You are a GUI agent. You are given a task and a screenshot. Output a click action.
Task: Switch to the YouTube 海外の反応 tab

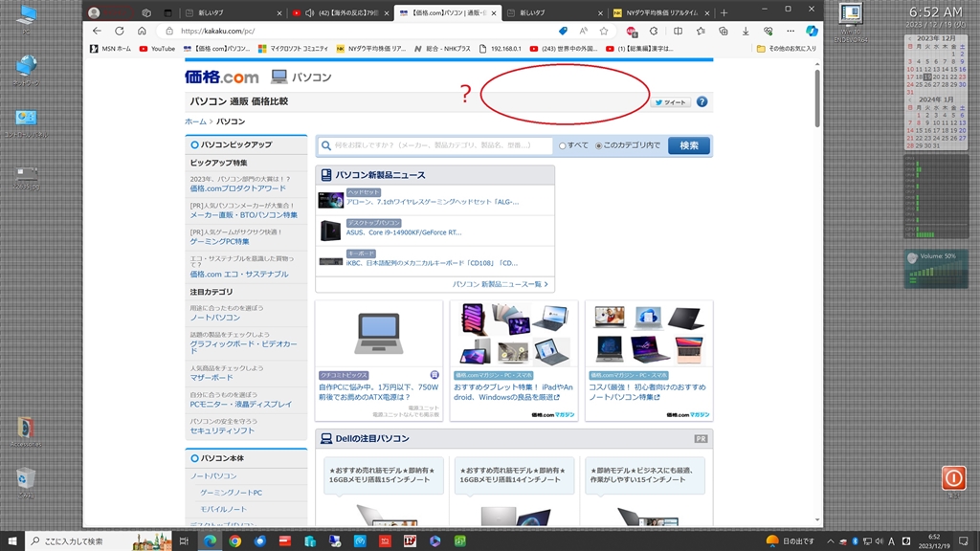342,12
